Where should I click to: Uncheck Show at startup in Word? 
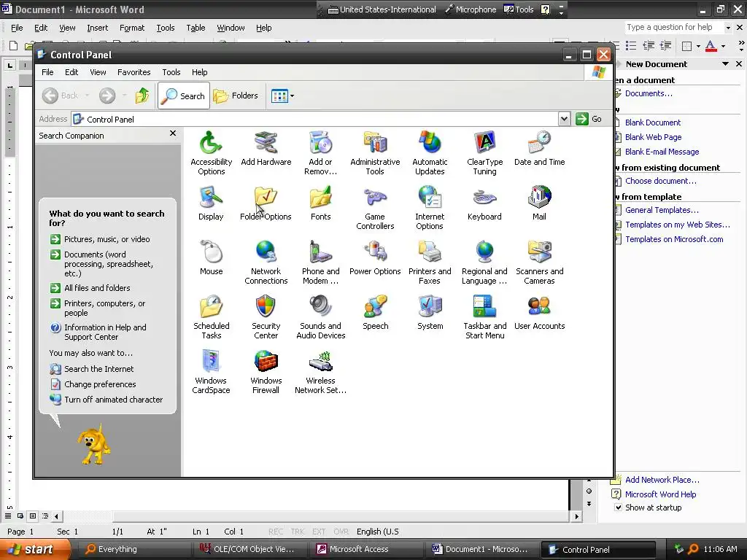click(x=618, y=507)
